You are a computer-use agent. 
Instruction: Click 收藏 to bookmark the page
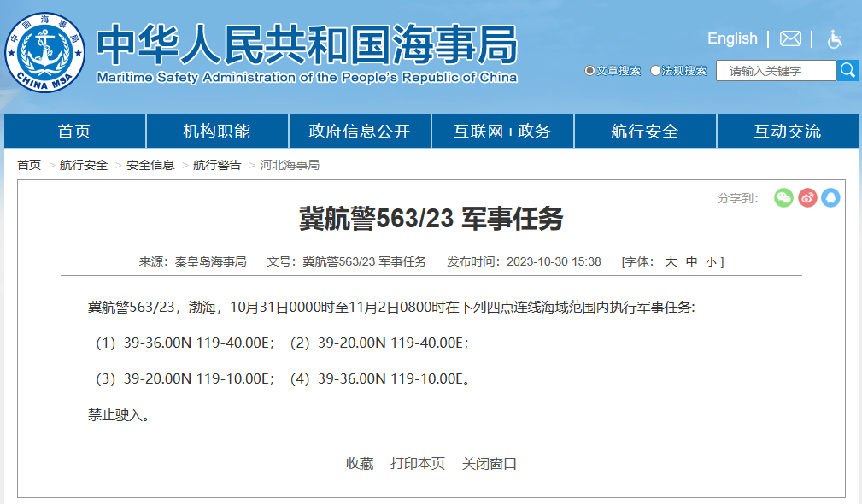360,464
